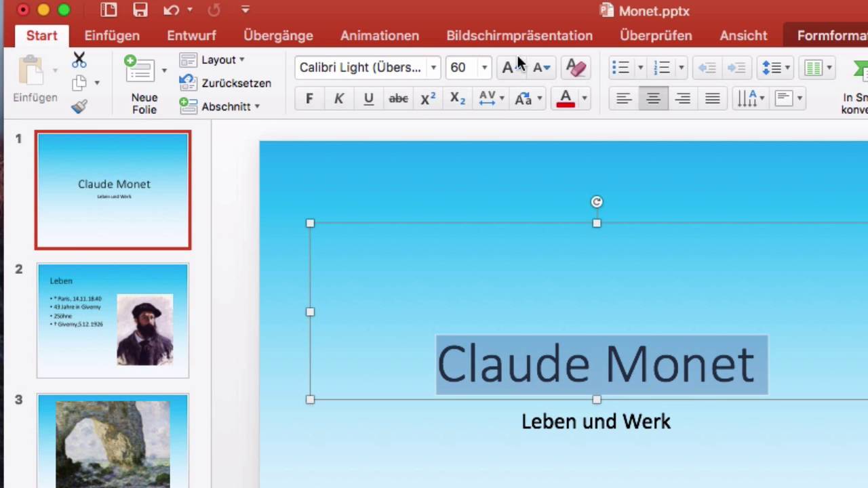Click the bullet list icon
This screenshot has height=488, width=868.
point(620,67)
